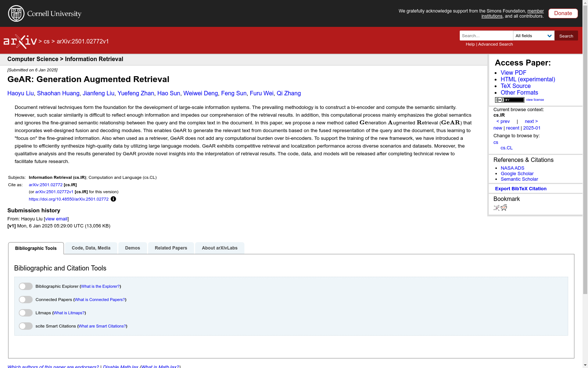588x368 pixels.
Task: Open the About arXivLabs tab
Action: tap(220, 248)
